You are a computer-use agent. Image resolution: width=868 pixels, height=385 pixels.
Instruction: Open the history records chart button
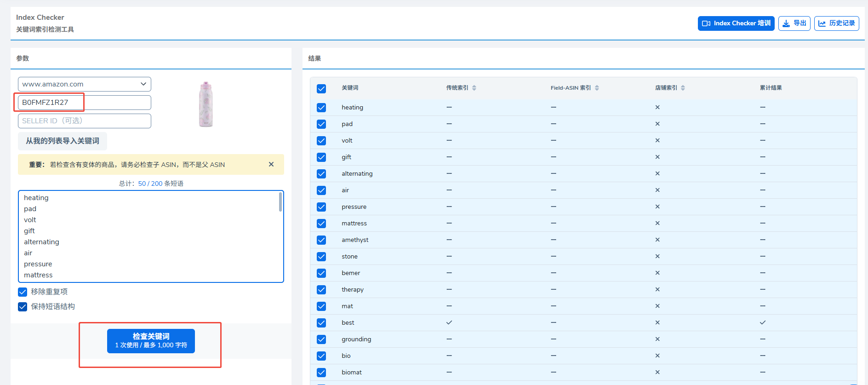[836, 23]
